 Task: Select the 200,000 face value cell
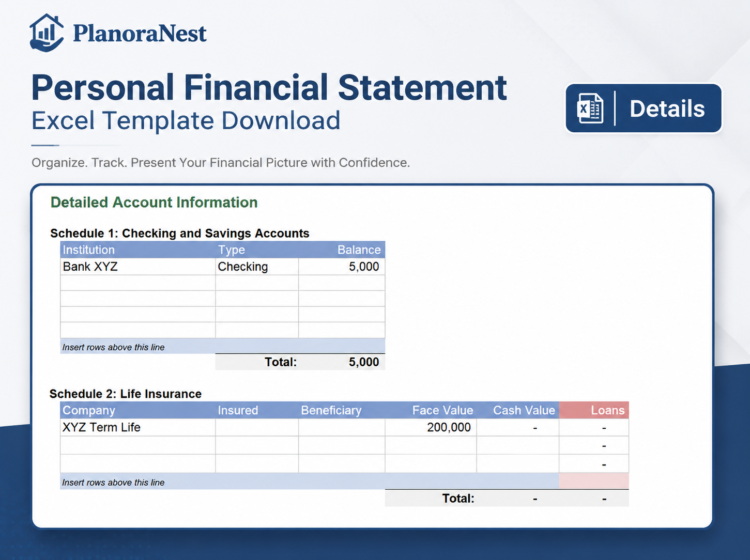431,427
